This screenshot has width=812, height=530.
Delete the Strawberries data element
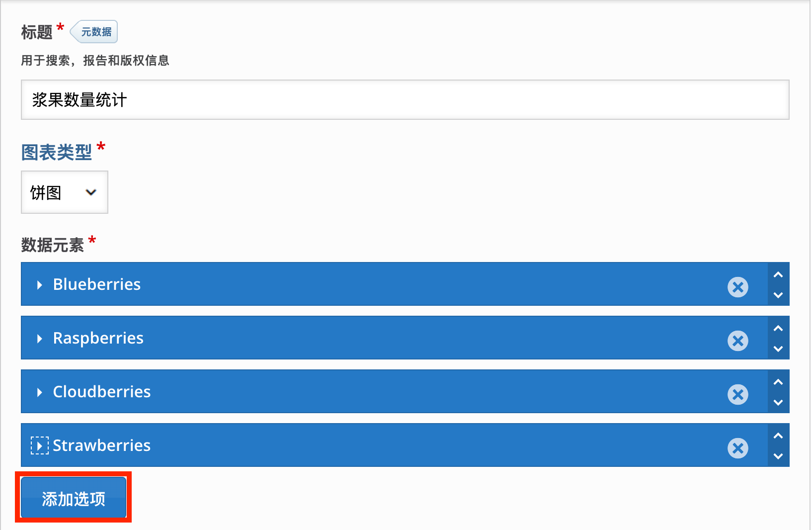click(x=738, y=448)
